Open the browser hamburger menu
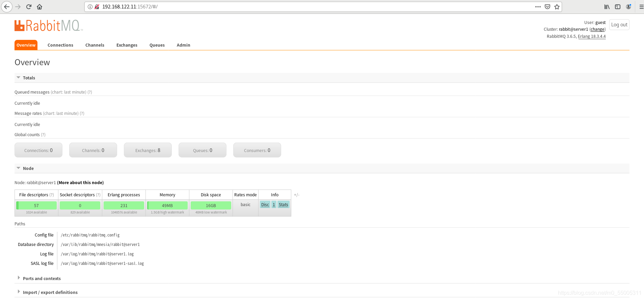The width and height of the screenshot is (644, 299). [x=641, y=7]
